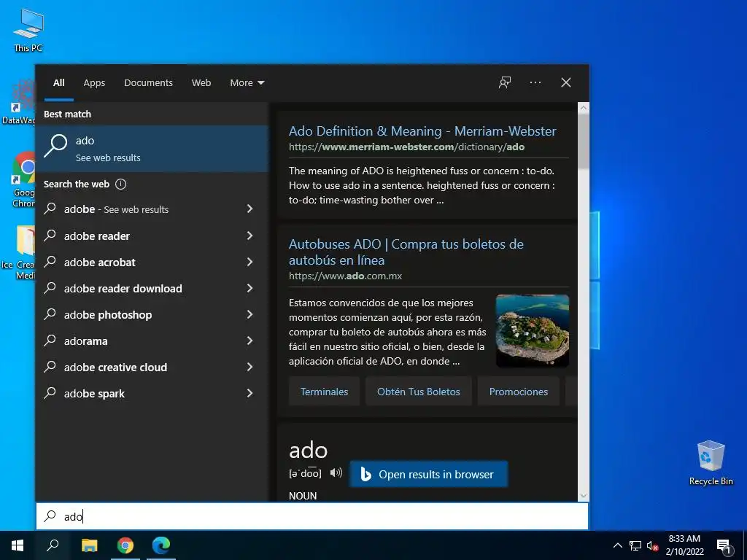Open File Explorer from the taskbar
The image size is (747, 560).
(x=89, y=545)
